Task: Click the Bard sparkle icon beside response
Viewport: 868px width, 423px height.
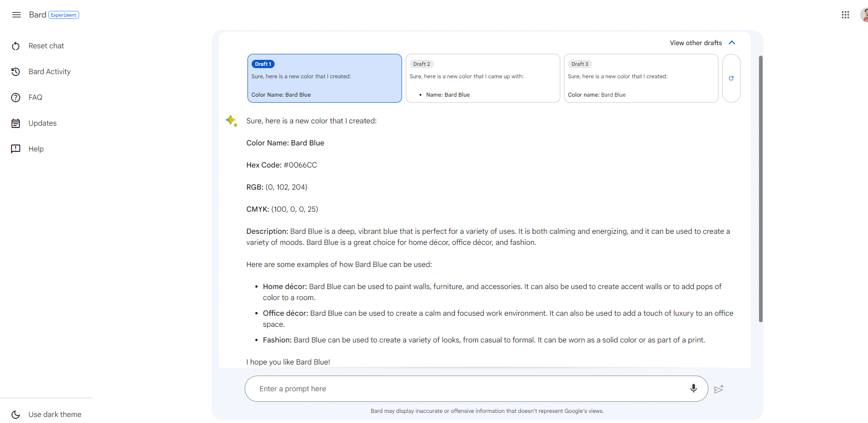Action: point(231,121)
